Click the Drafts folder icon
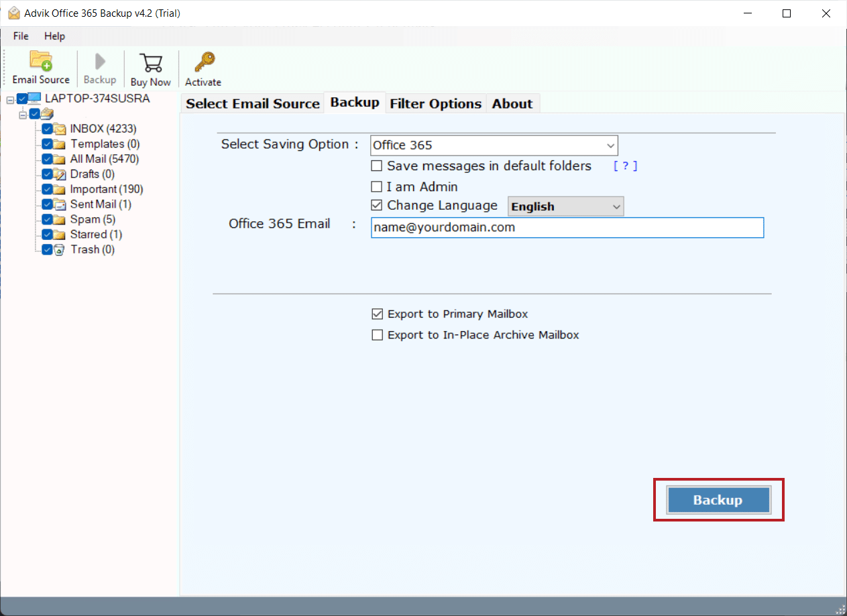 coord(60,174)
